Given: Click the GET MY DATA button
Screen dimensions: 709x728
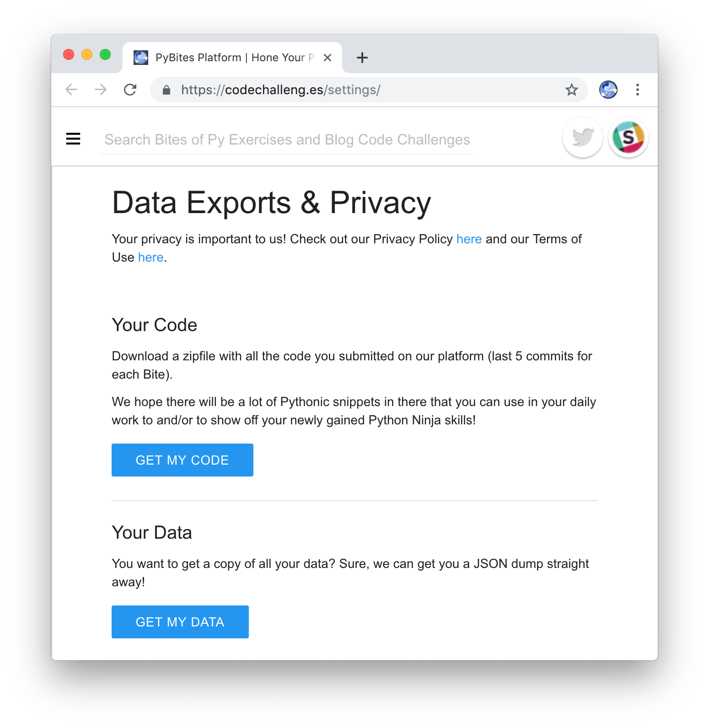Looking at the screenshot, I should tap(180, 621).
